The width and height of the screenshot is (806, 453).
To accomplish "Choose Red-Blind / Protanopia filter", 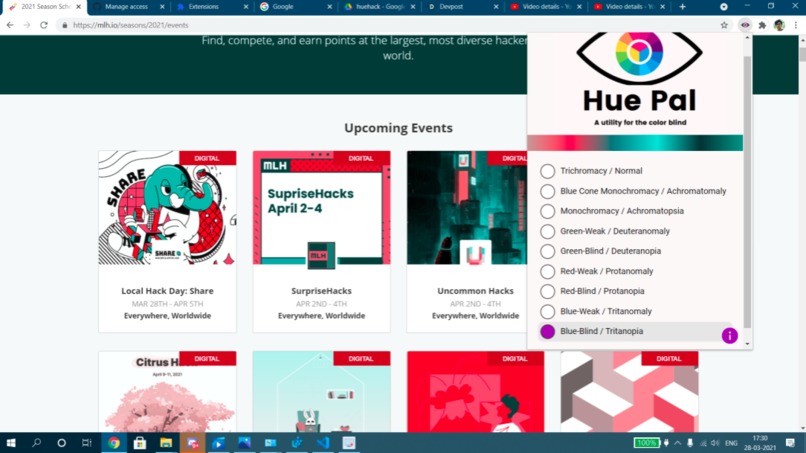I will pos(547,291).
